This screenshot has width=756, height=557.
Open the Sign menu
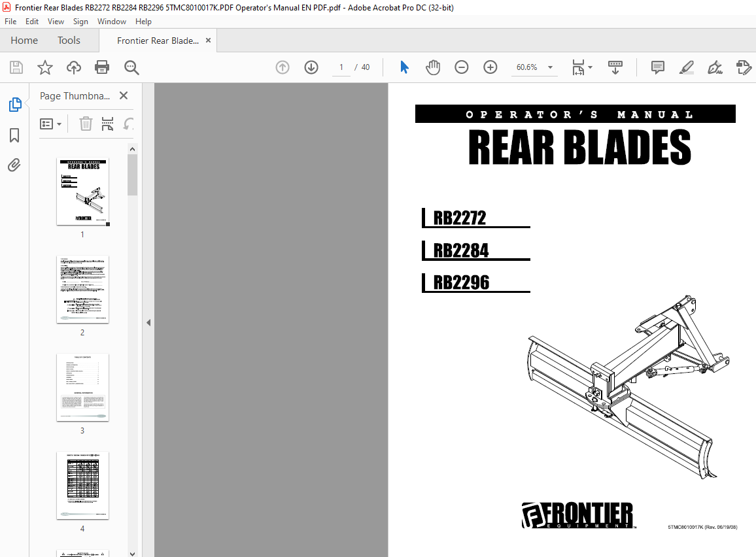tap(80, 22)
